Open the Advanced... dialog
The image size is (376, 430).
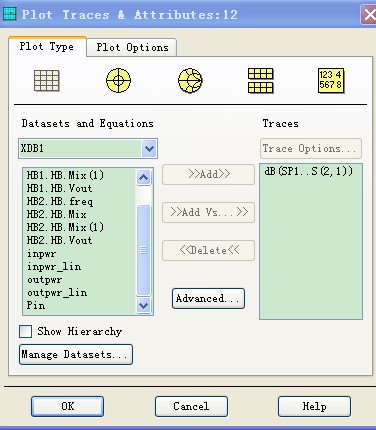pos(208,298)
